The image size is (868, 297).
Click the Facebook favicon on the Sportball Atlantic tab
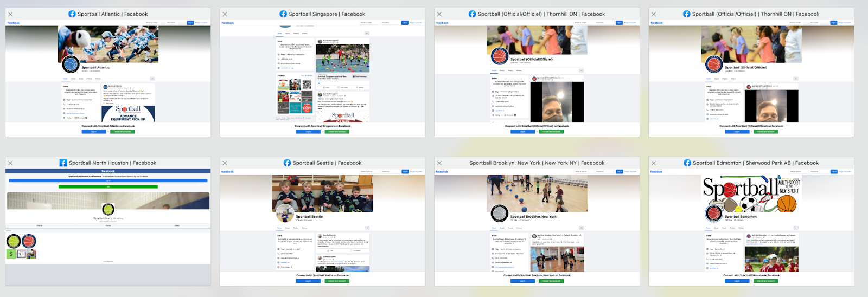(x=72, y=14)
